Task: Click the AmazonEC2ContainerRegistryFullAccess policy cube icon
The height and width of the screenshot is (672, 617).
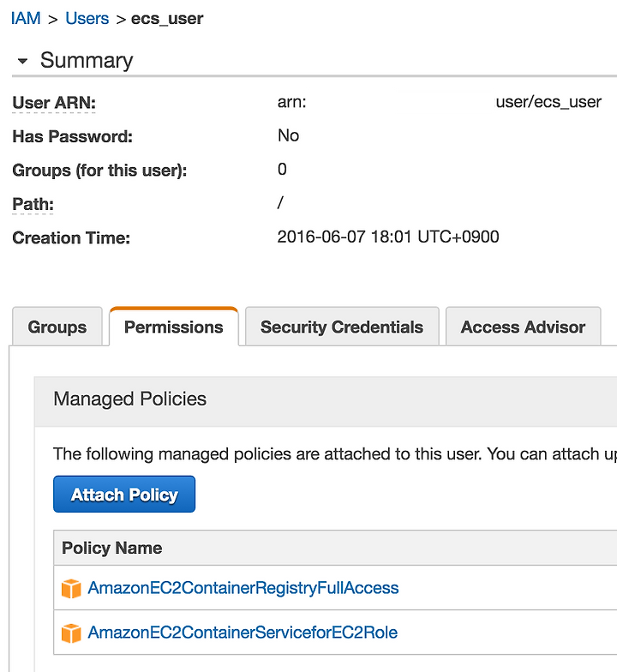Action: 71,588
